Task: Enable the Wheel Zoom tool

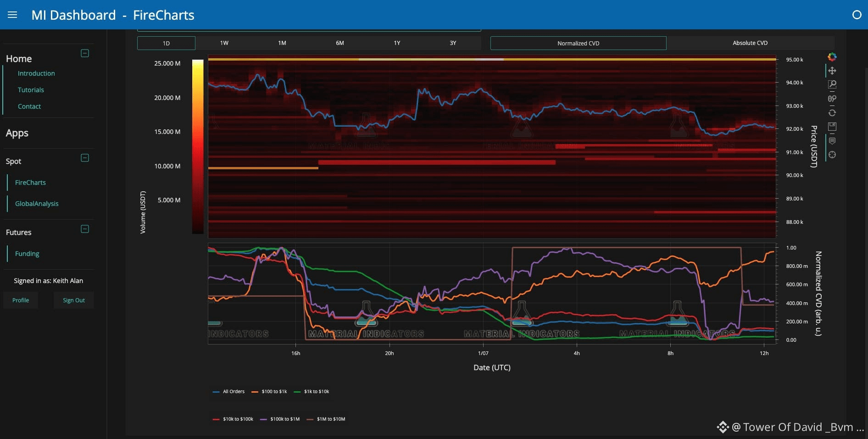Action: [832, 99]
